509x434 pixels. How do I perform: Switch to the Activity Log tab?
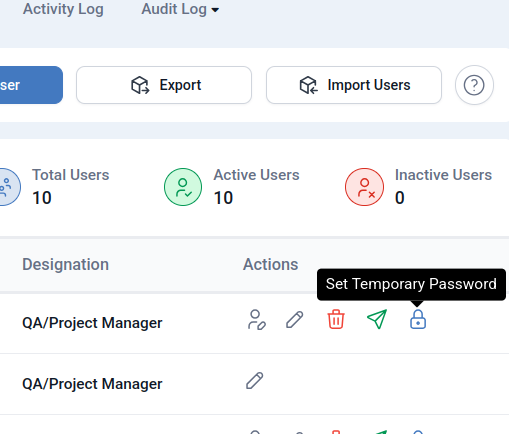63,9
